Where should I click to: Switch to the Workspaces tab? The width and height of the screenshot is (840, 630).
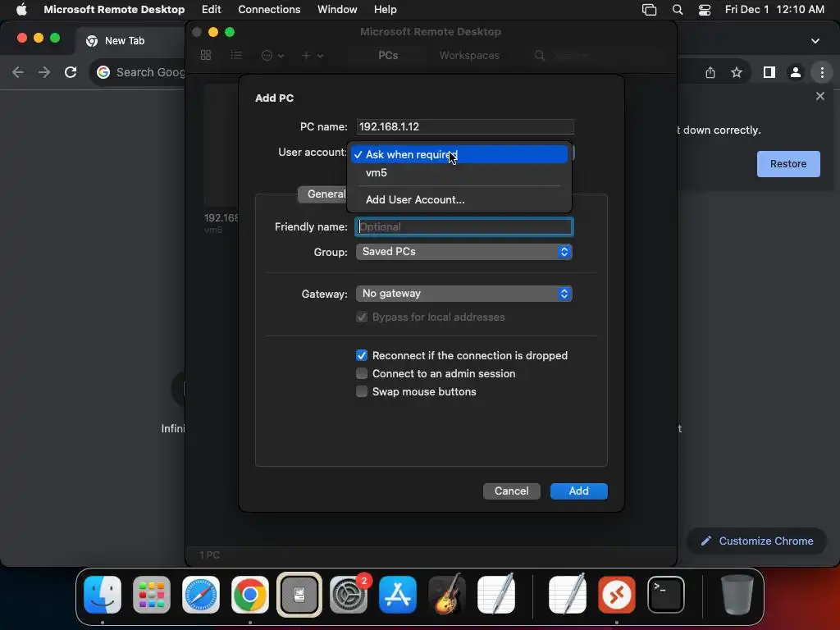point(469,55)
